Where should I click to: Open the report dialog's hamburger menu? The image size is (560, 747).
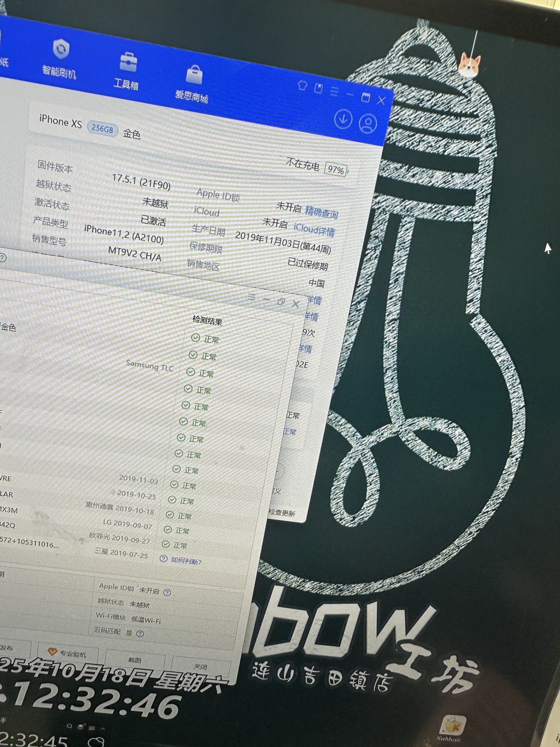click(x=252, y=297)
